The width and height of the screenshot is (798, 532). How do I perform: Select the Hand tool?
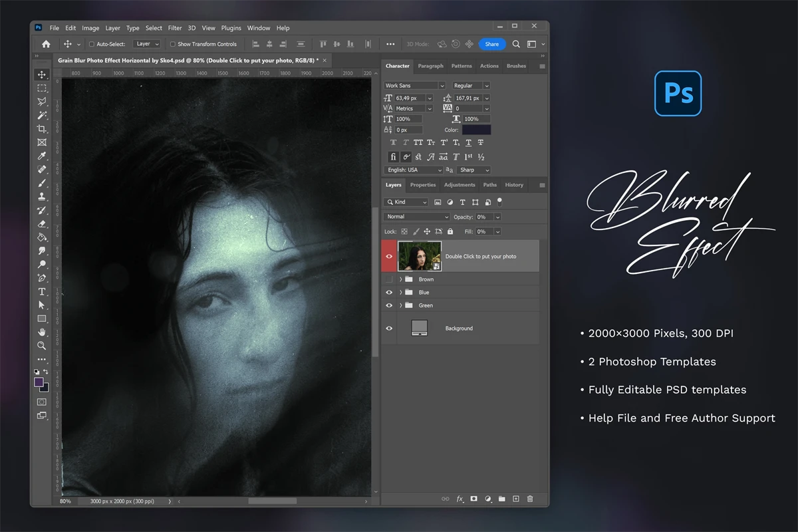pyautogui.click(x=42, y=332)
